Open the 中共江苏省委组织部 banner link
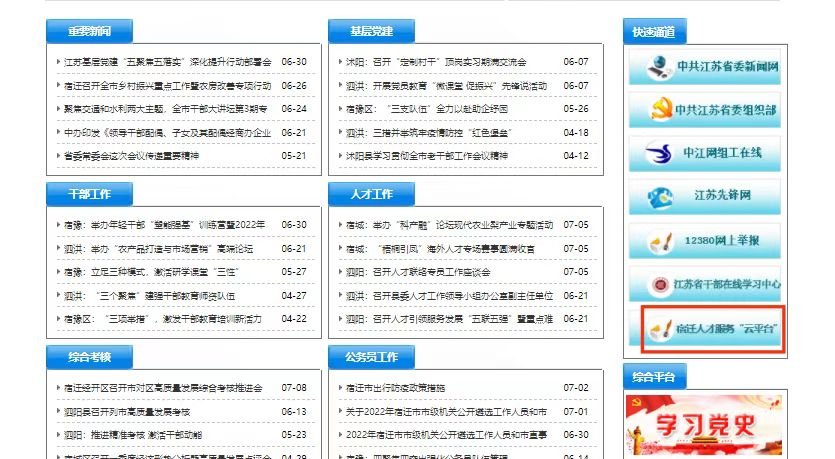The width and height of the screenshot is (835, 459). [x=706, y=110]
